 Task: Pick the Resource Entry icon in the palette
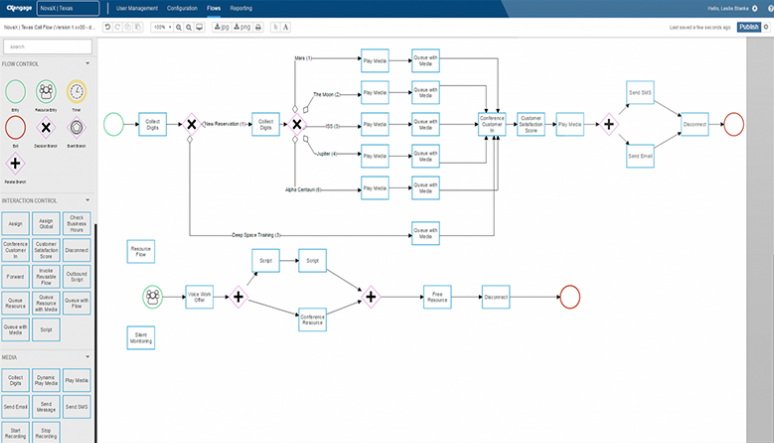(46, 91)
